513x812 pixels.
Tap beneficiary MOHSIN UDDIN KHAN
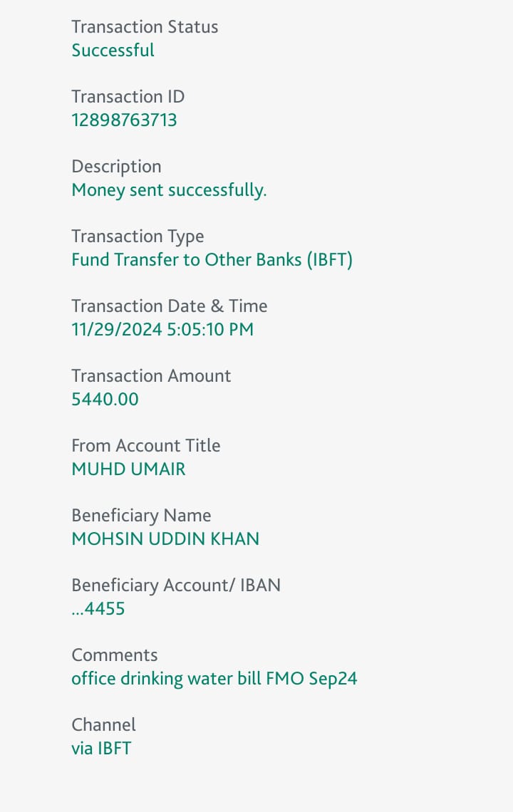[165, 539]
